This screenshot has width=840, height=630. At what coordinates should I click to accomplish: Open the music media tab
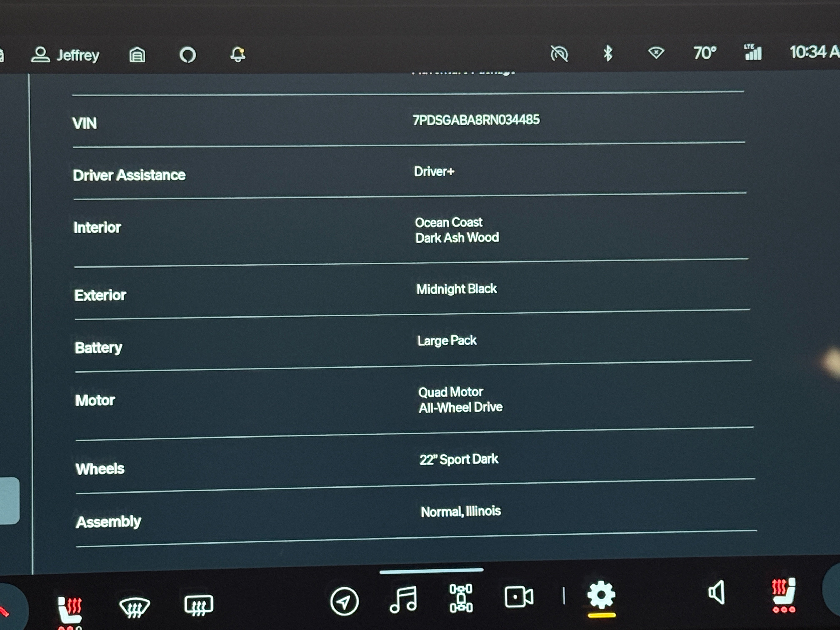coord(403,599)
